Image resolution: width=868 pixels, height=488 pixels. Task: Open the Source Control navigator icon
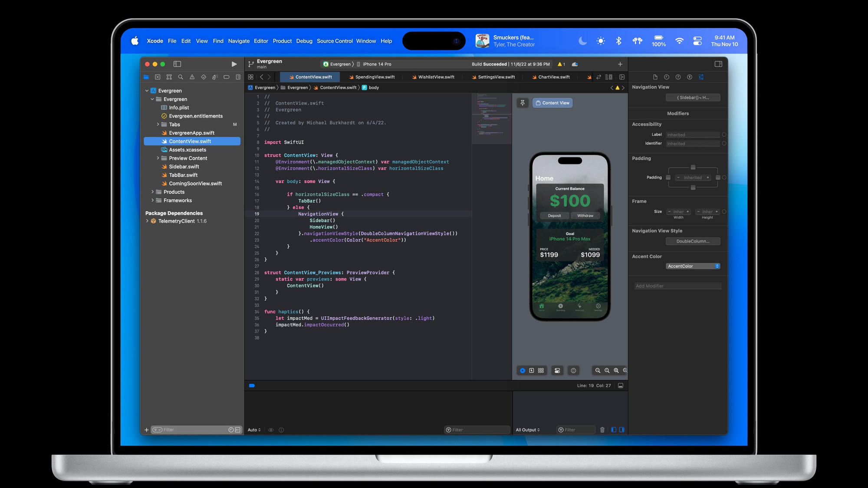coord(158,77)
